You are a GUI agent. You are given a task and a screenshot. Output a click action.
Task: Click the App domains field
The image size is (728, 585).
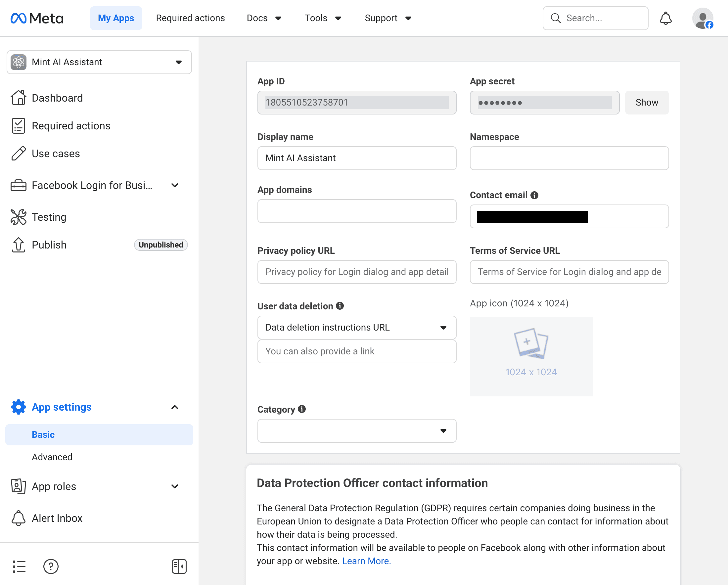[357, 211]
